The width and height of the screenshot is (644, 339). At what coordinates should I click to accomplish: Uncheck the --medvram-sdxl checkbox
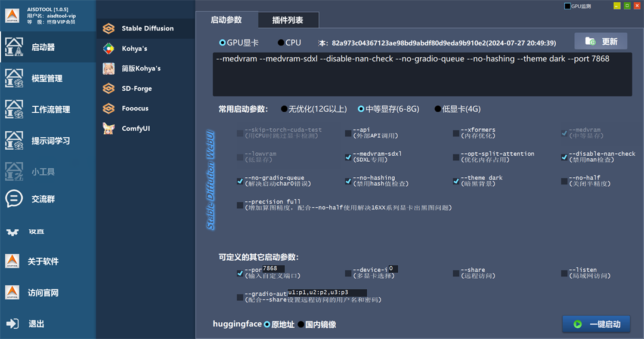coord(348,157)
